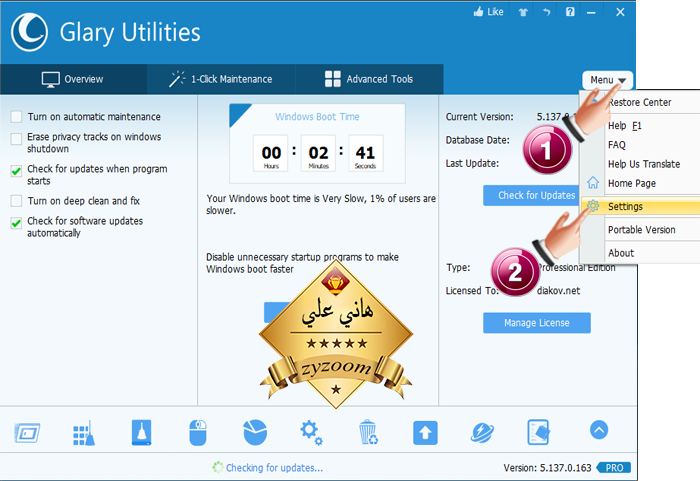
Task: Click the diakov.net licensed-to value
Action: coord(558,291)
